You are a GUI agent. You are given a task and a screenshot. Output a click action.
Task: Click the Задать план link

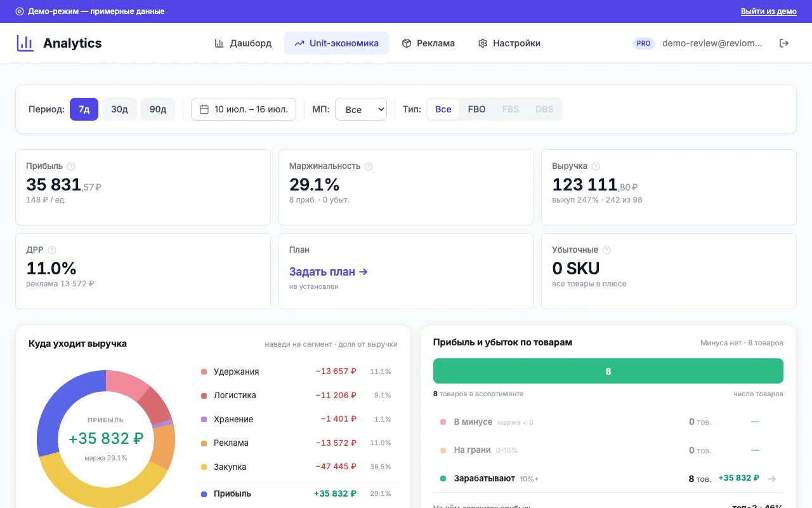click(x=329, y=272)
